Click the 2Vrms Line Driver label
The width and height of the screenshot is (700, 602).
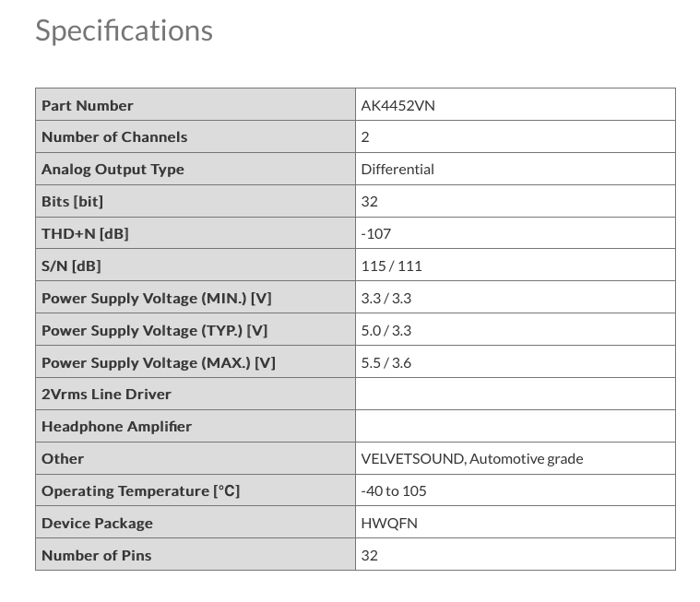tap(106, 394)
